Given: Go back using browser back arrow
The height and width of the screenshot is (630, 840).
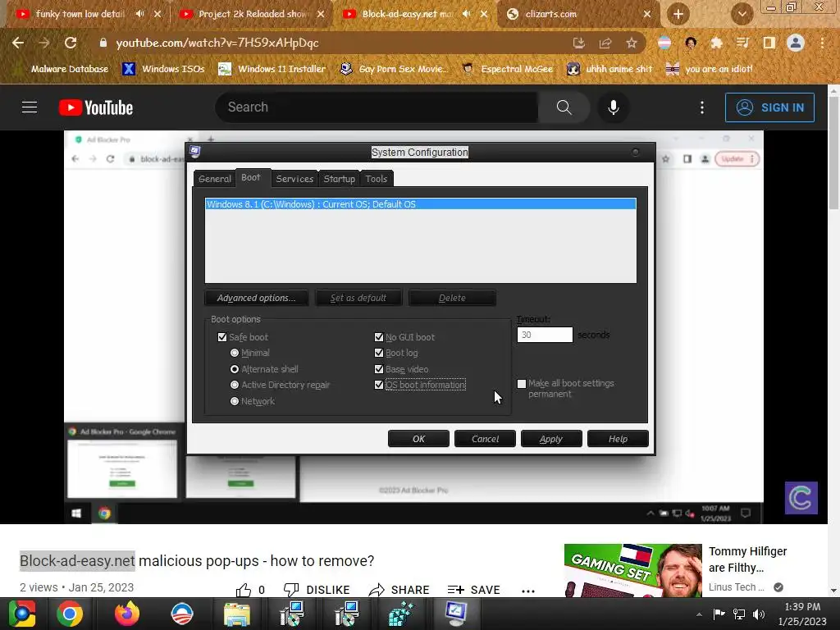Looking at the screenshot, I should click(x=18, y=43).
